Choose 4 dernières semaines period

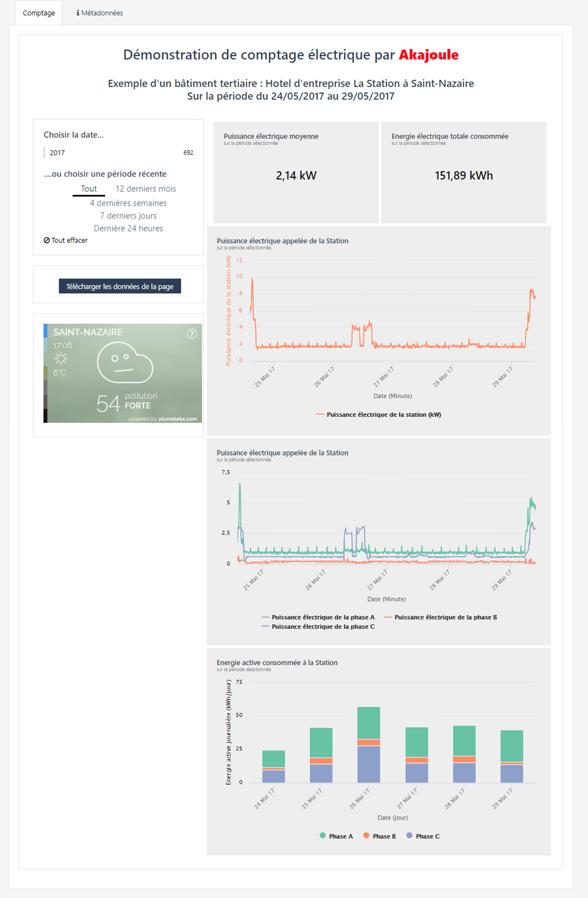(x=128, y=203)
